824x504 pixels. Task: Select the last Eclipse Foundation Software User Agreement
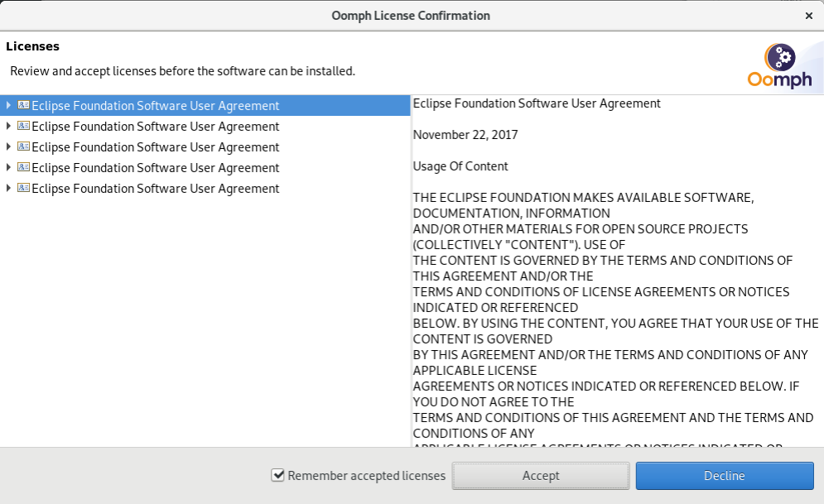pos(156,189)
